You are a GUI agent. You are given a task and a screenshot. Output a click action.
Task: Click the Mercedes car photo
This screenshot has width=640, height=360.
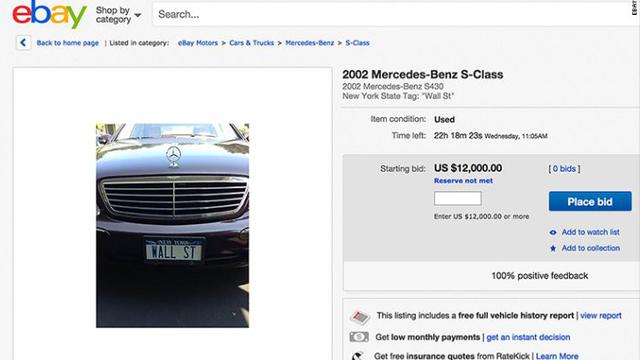pos(172,225)
